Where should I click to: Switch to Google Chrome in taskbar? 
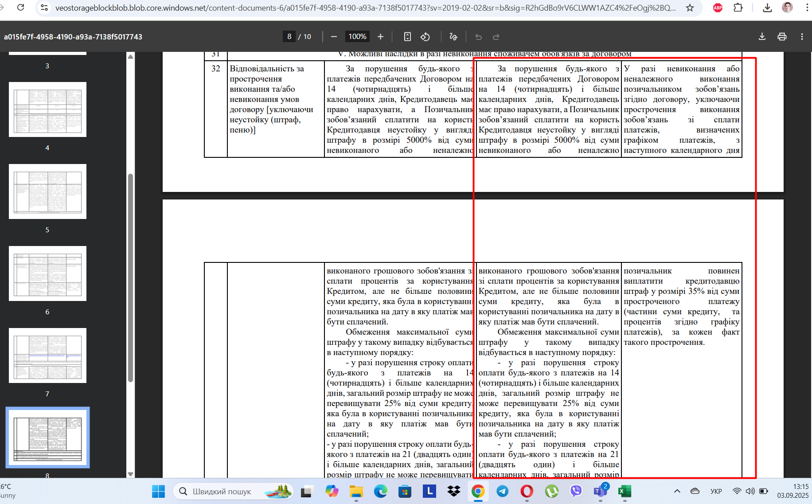click(x=478, y=491)
